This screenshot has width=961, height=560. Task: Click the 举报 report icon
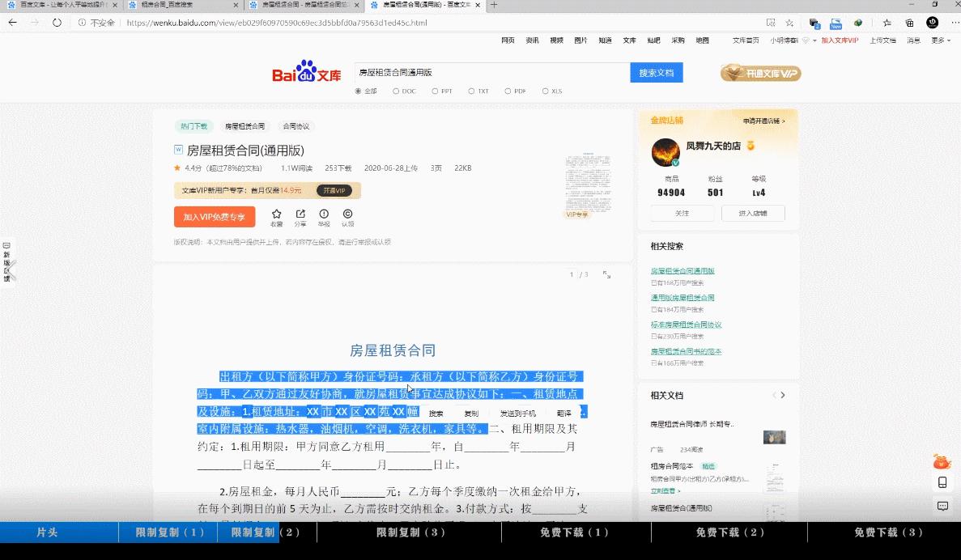tap(325, 213)
